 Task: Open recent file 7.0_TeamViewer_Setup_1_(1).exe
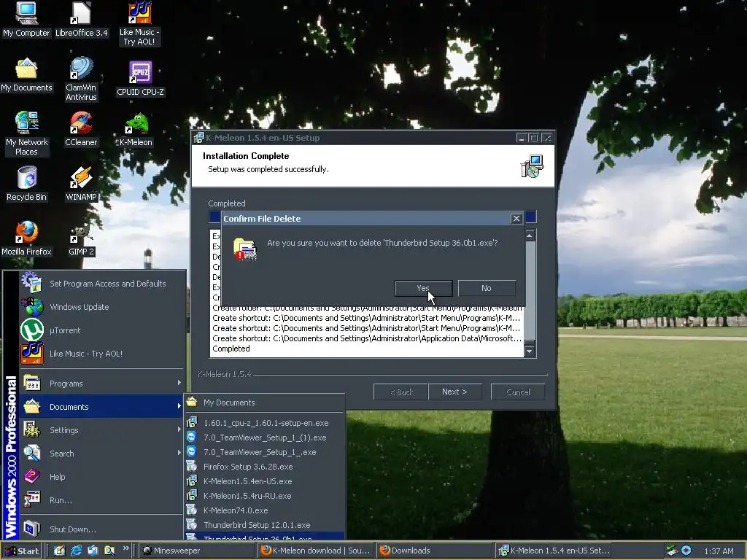[x=264, y=437]
